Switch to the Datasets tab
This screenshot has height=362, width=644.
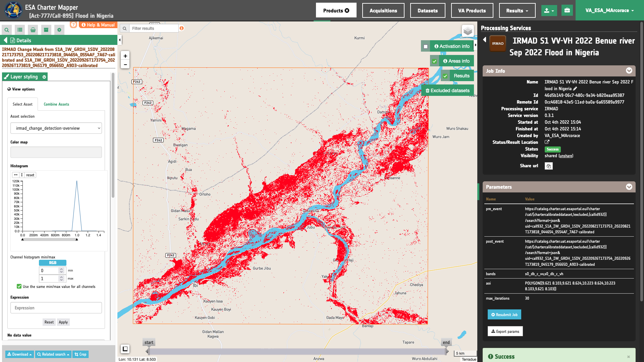click(428, 10)
